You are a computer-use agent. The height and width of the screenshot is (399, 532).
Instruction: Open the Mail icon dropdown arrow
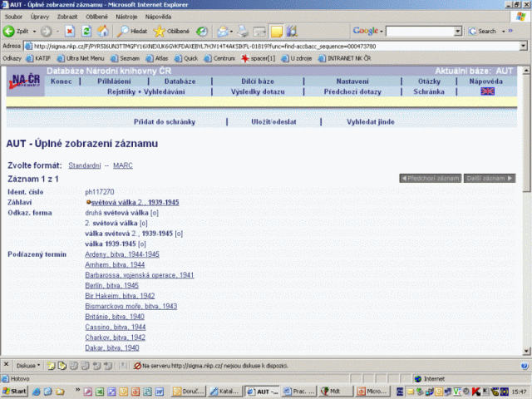coord(231,32)
